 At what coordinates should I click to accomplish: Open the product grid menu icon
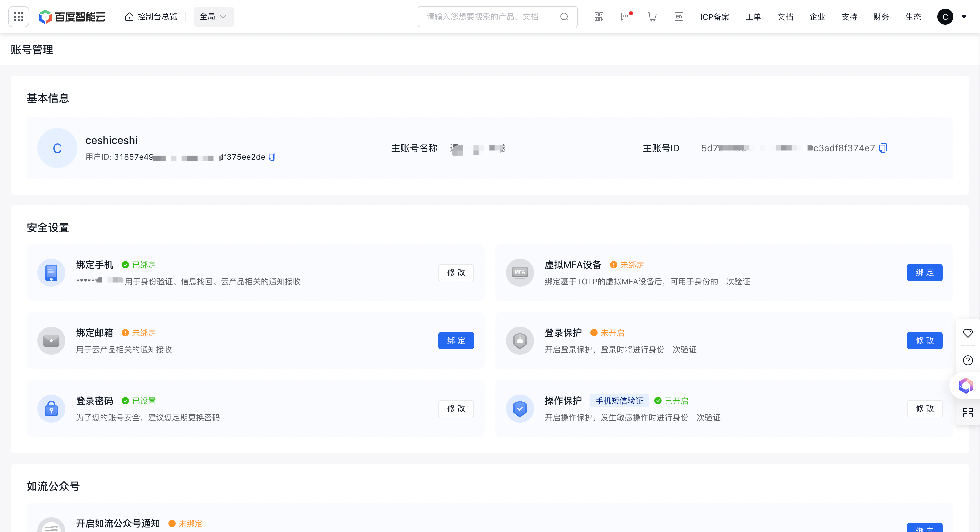click(x=19, y=17)
